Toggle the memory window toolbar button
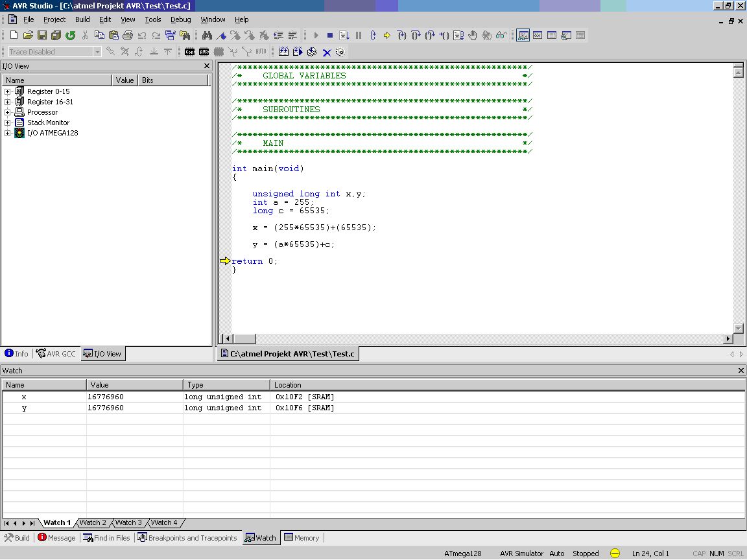The height and width of the screenshot is (560, 747). (x=552, y=35)
